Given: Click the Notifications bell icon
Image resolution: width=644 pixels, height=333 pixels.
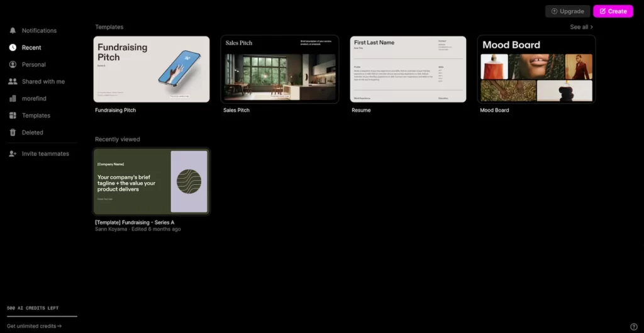Looking at the screenshot, I should click(13, 31).
